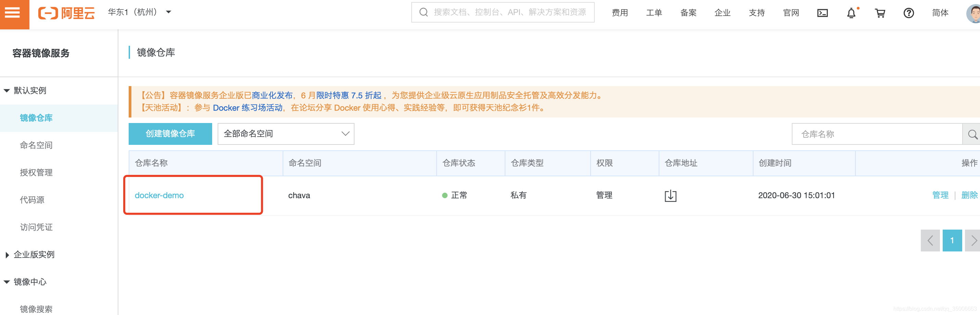Screen dimensions: 980x315
Task: Open the 全部命名空间 namespace dropdown
Action: point(286,134)
